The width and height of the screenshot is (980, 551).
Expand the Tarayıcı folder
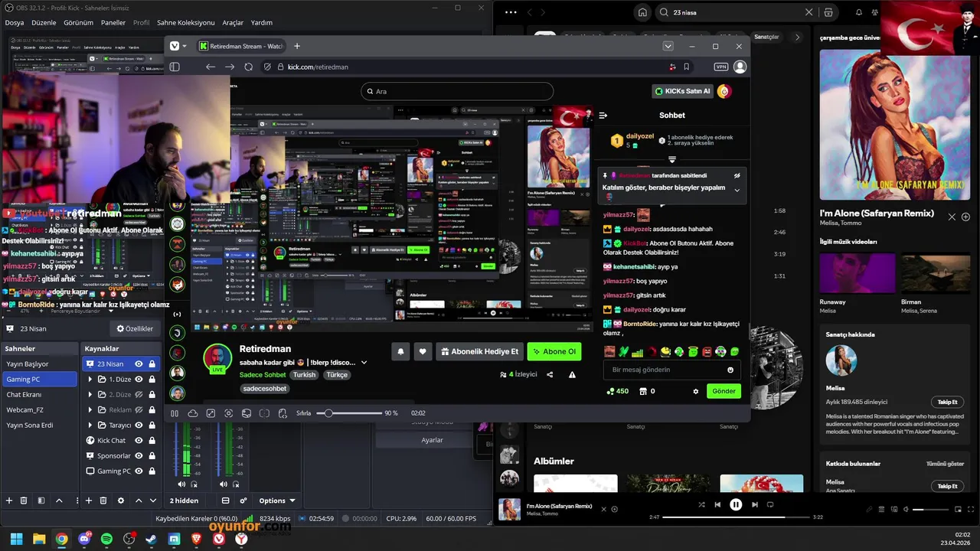pos(90,425)
